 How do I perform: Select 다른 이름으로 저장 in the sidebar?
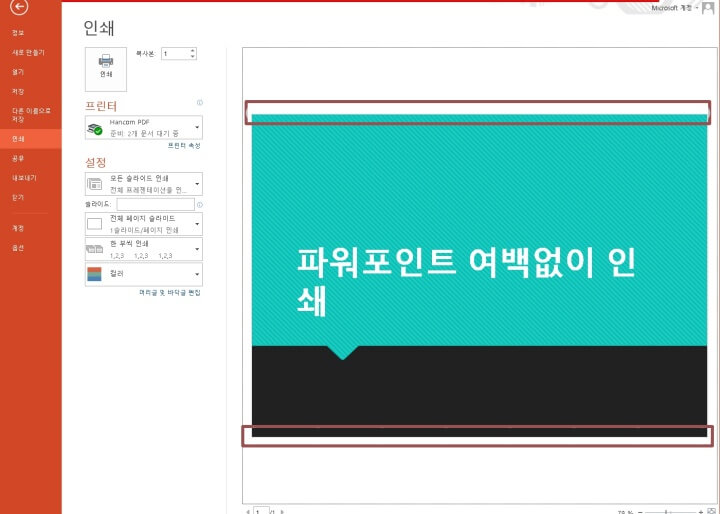(x=31, y=115)
